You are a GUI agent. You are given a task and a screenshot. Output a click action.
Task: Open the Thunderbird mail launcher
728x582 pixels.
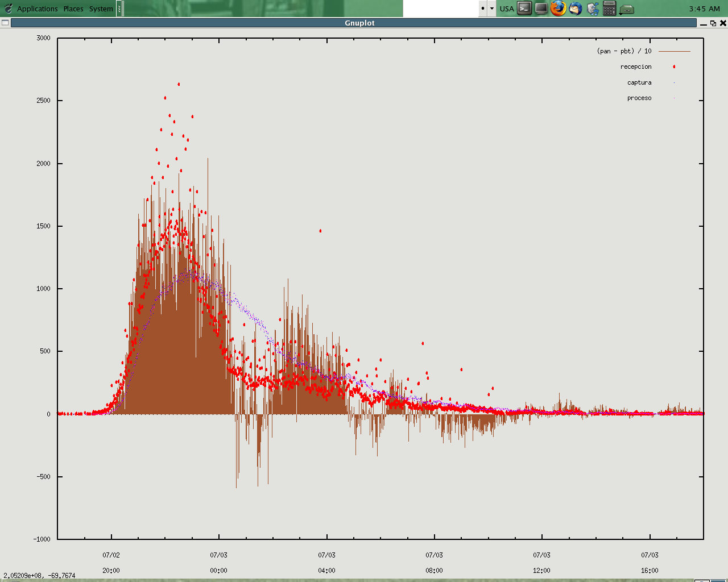(x=576, y=9)
